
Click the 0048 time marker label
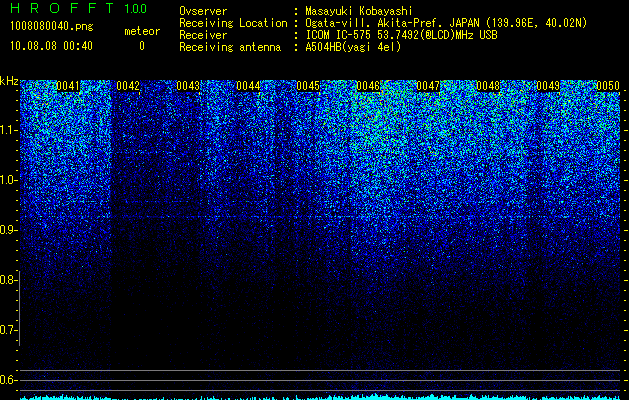coord(488,86)
